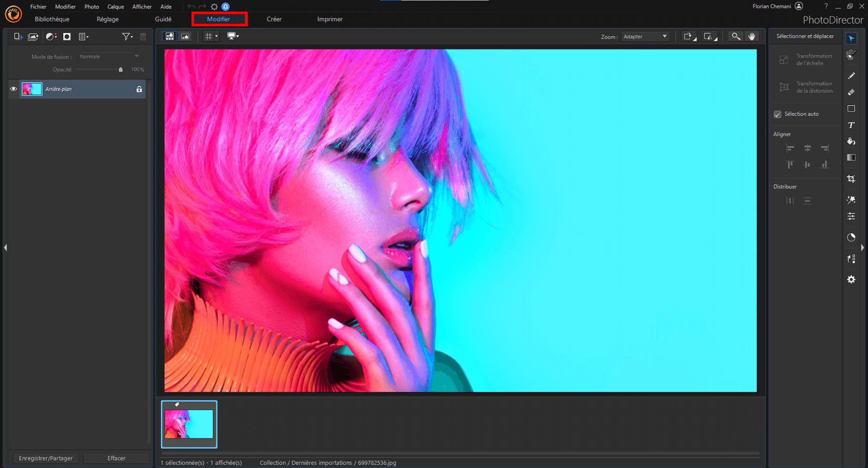Open the notifications bell

click(226, 7)
